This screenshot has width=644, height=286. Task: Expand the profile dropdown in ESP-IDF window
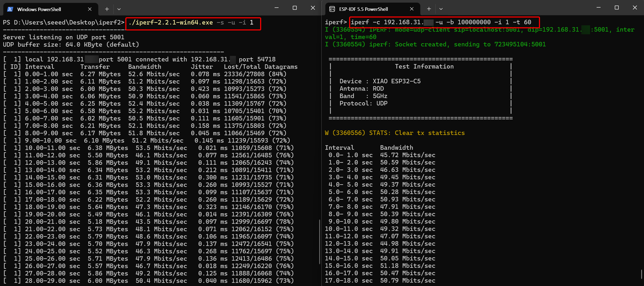pyautogui.click(x=441, y=9)
